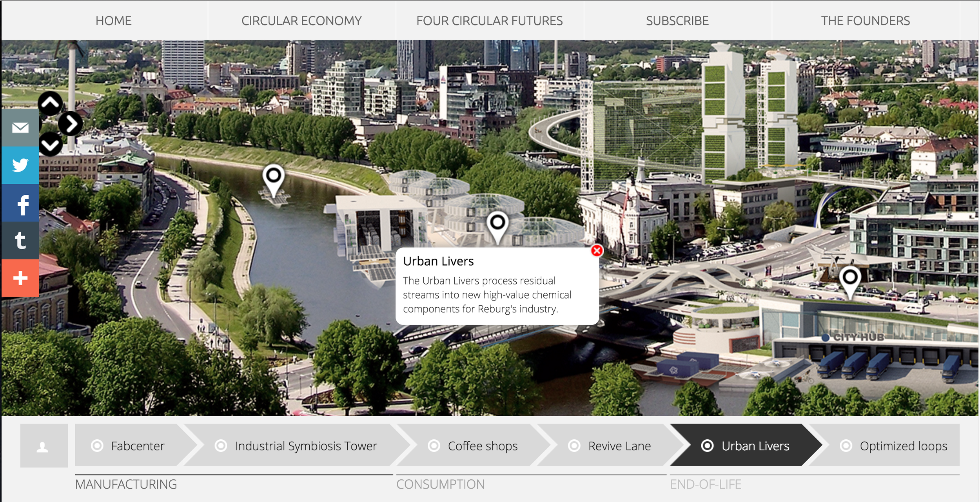The image size is (980, 502).
Task: Share page on Tumblr icon
Action: (20, 240)
